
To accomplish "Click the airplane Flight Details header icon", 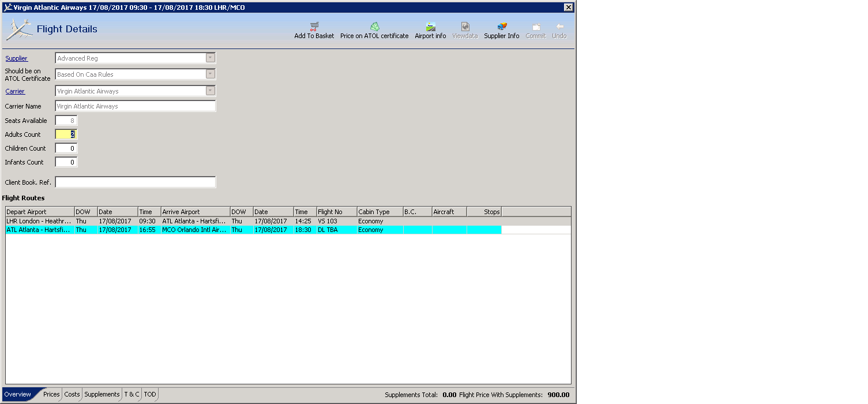I will [20, 29].
